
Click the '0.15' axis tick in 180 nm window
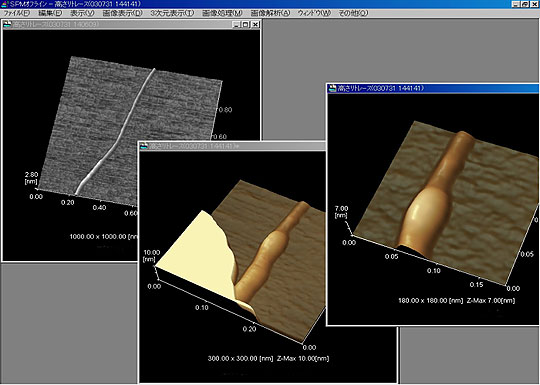point(476,285)
